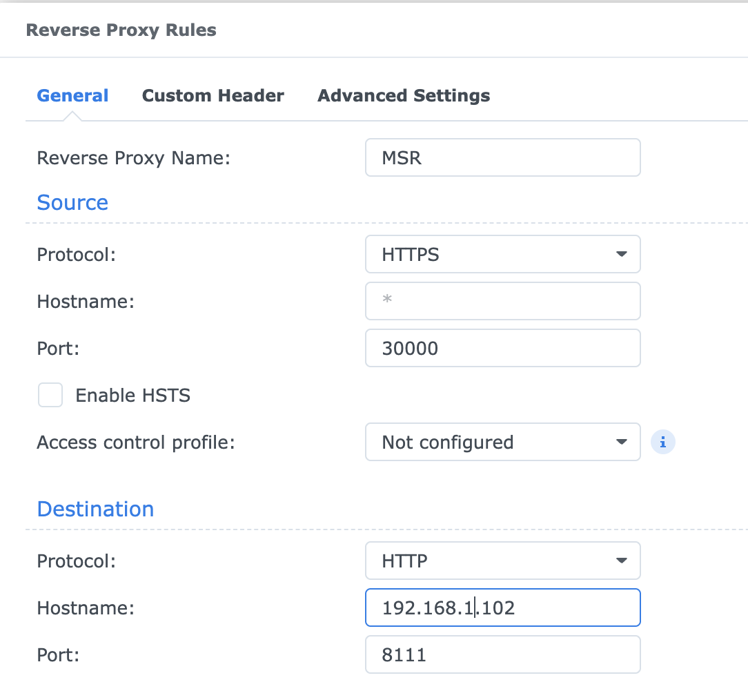The height and width of the screenshot is (700, 748).
Task: Expand the Access control profile dropdown
Action: [x=503, y=442]
